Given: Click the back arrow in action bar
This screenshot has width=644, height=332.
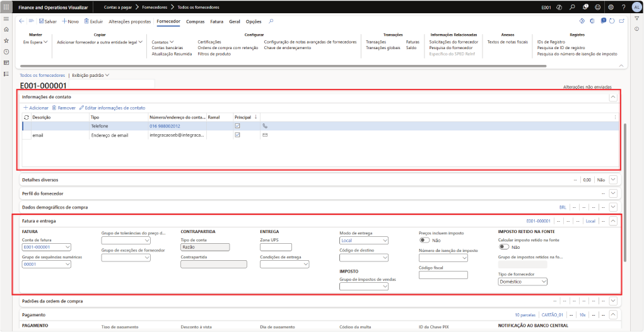Looking at the screenshot, I should 22,21.
